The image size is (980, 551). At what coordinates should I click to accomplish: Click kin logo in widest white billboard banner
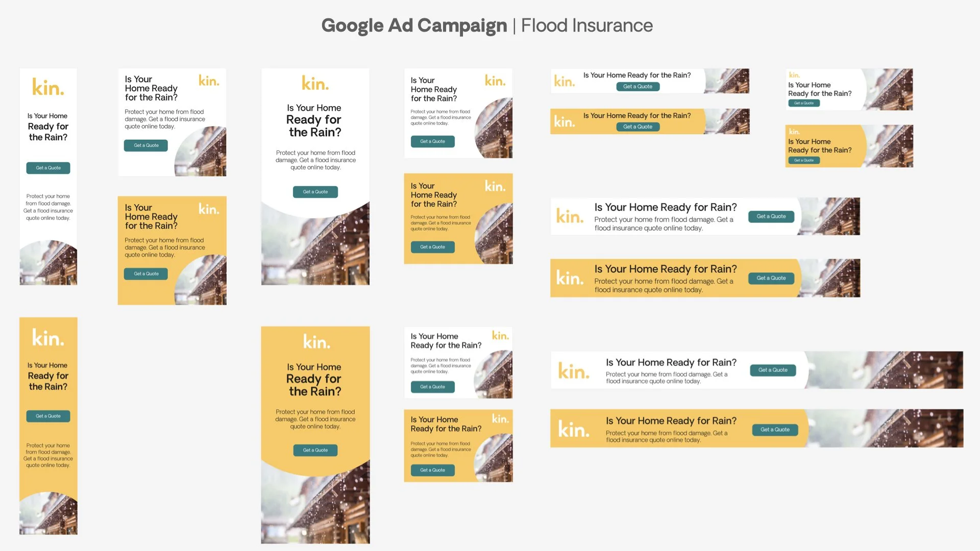click(574, 371)
